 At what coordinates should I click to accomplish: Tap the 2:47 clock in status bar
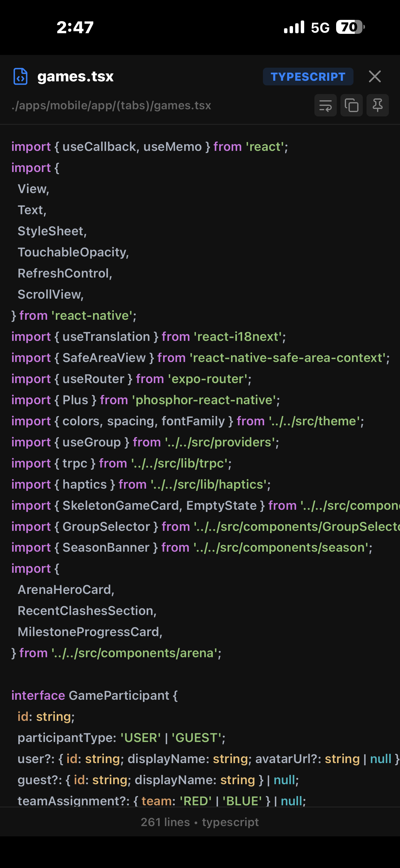pos(75,27)
